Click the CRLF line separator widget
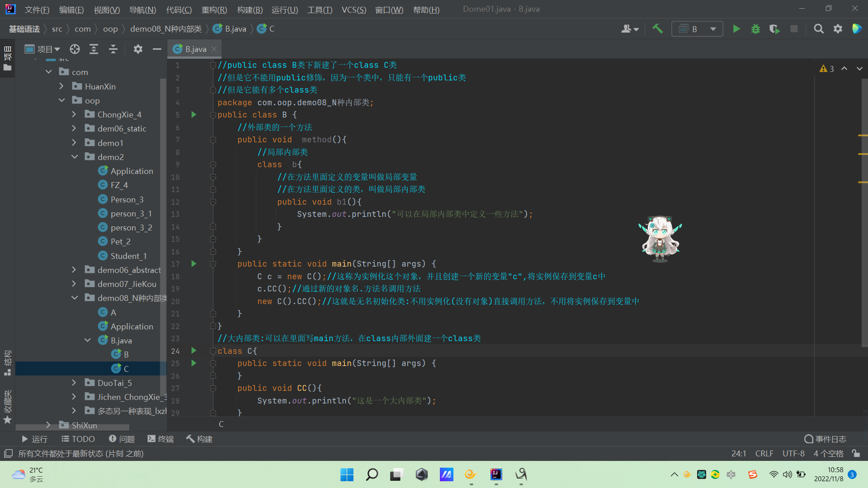868x488 pixels. (764, 453)
